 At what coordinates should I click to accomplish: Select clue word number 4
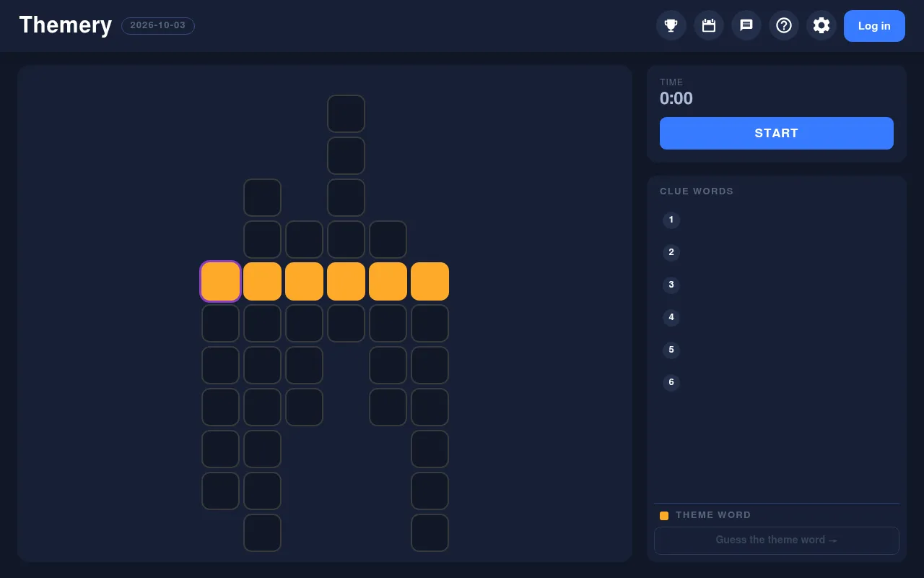point(671,318)
